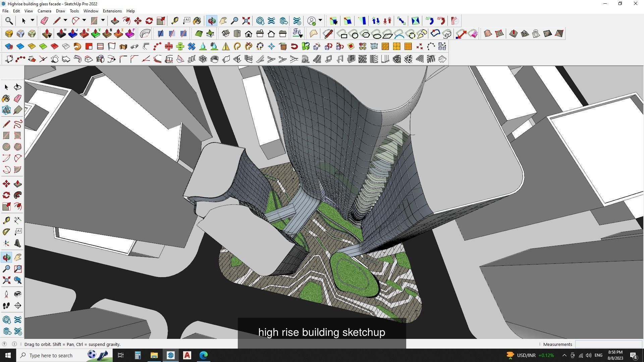This screenshot has width=644, height=362.
Task: Open the Windows Start menu
Action: [8, 355]
